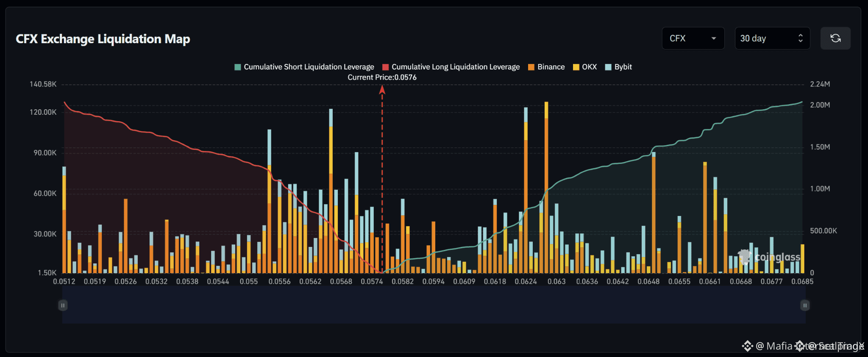The height and width of the screenshot is (357, 868).
Task: Click the 140.58K left axis label
Action: click(x=43, y=84)
